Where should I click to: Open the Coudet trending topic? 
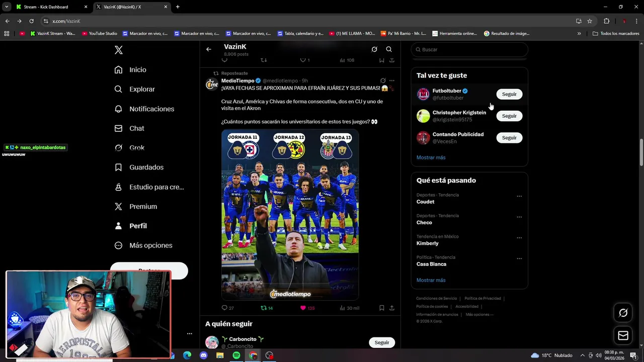(425, 202)
